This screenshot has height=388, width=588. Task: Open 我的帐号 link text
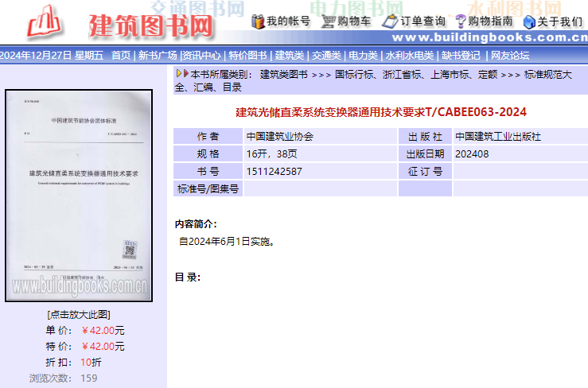point(288,21)
